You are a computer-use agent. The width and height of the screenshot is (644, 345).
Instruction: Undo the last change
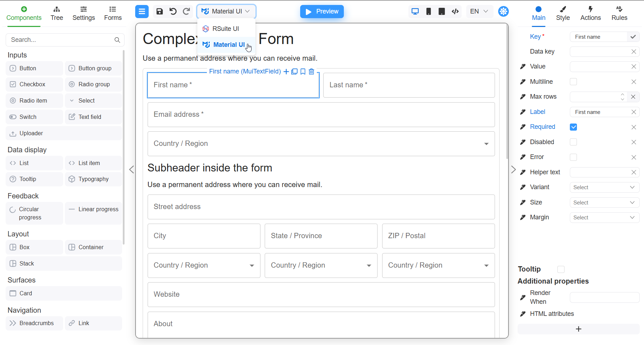click(x=173, y=11)
